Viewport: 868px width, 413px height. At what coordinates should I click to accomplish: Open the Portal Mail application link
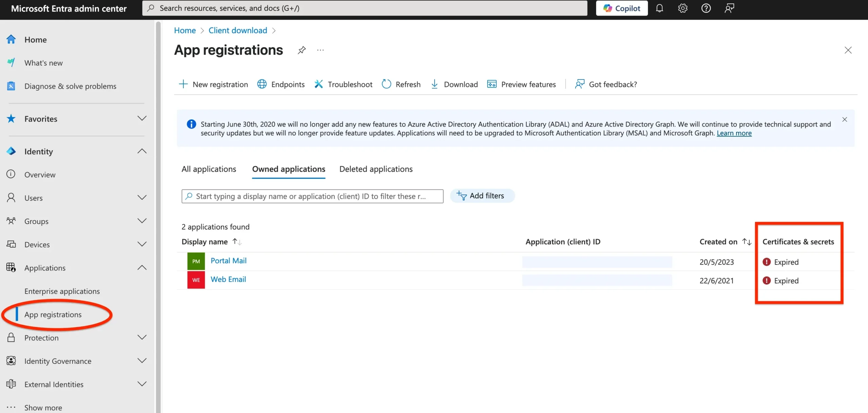click(x=229, y=261)
